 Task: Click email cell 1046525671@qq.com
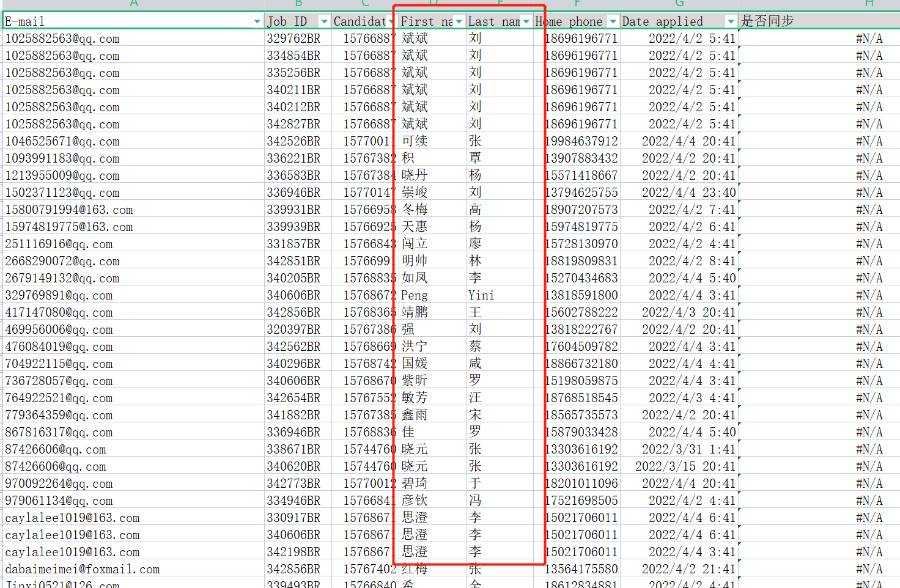[x=62, y=141]
